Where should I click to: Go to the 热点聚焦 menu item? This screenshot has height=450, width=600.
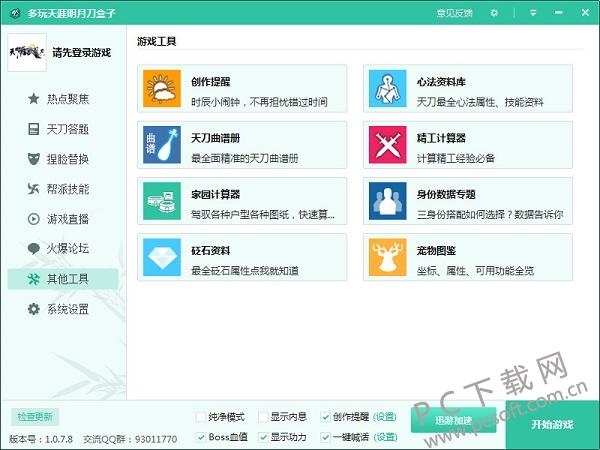tap(63, 99)
